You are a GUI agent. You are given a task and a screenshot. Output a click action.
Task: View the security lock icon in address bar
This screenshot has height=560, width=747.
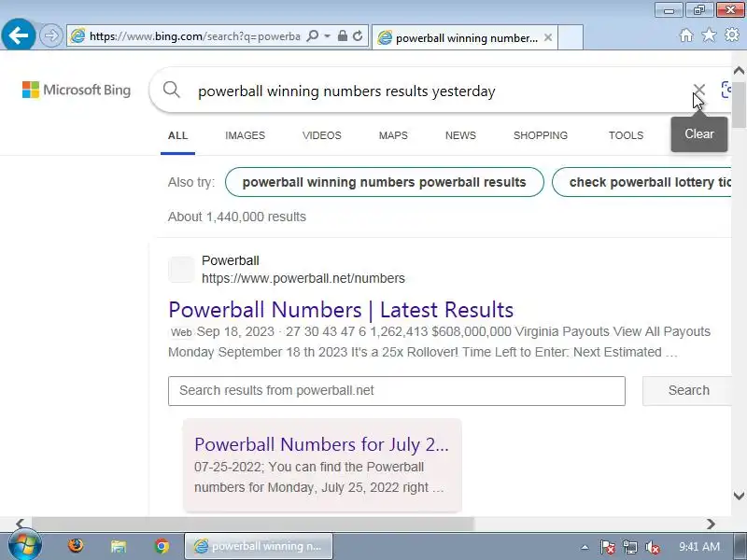342,36
